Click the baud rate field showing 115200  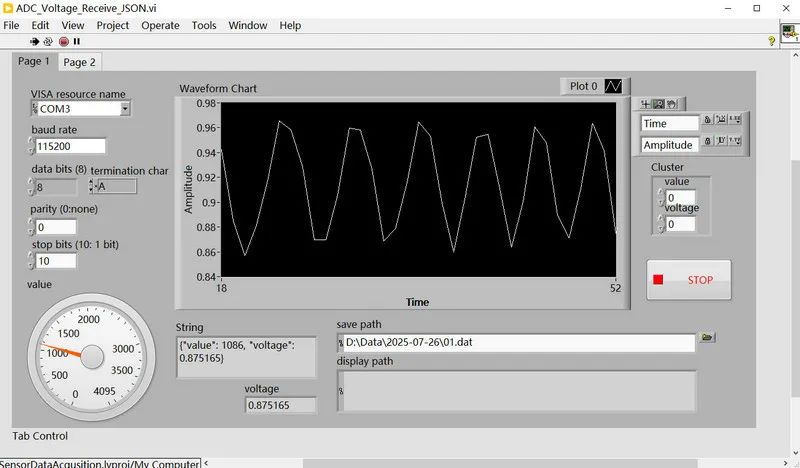click(70, 146)
